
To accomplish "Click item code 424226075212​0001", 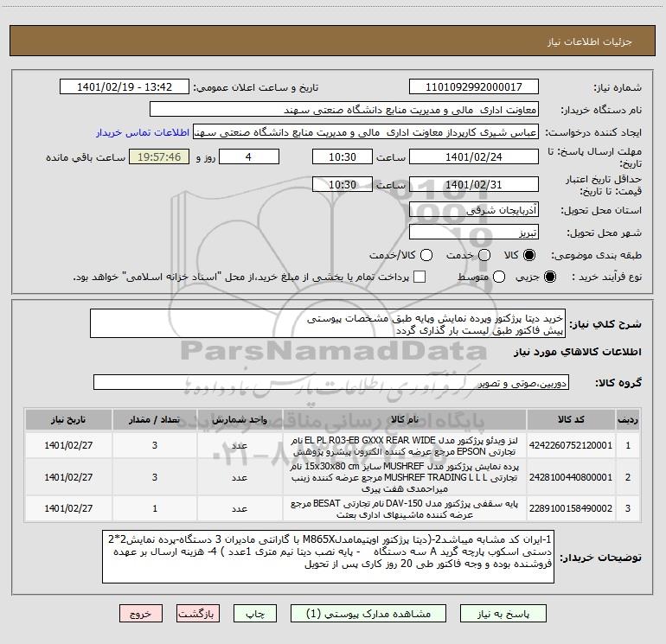I will [571, 445].
